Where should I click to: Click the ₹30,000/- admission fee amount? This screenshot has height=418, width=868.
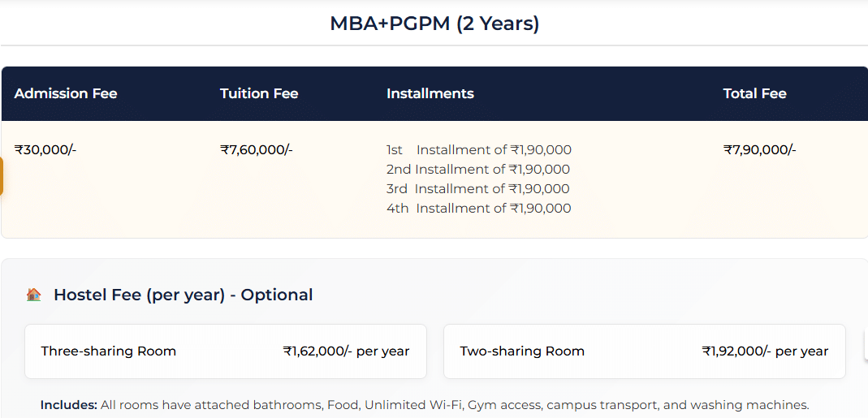45,149
